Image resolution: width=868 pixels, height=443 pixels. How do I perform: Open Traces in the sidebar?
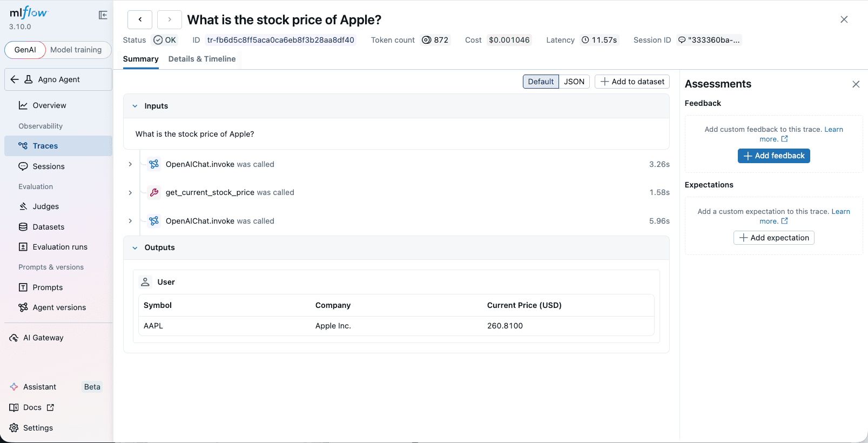pos(58,146)
